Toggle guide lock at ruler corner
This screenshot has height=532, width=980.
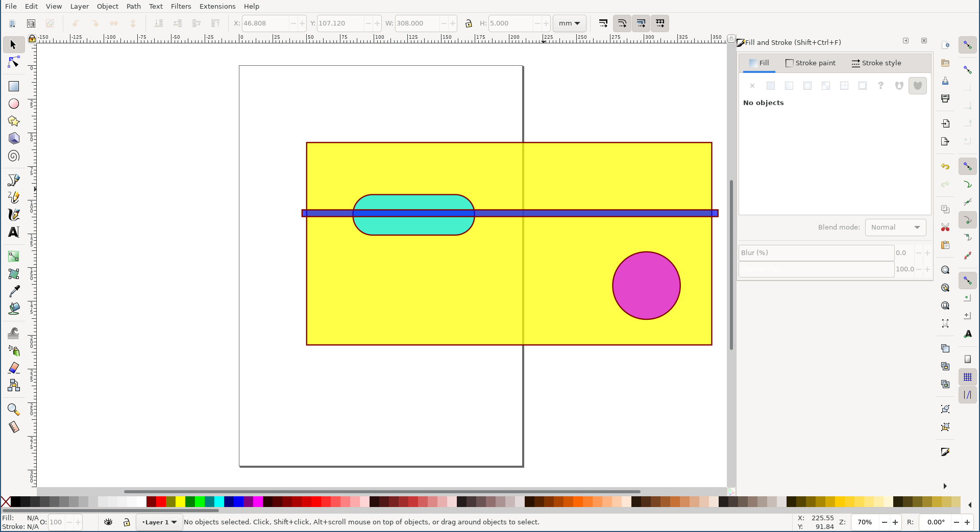[x=32, y=38]
